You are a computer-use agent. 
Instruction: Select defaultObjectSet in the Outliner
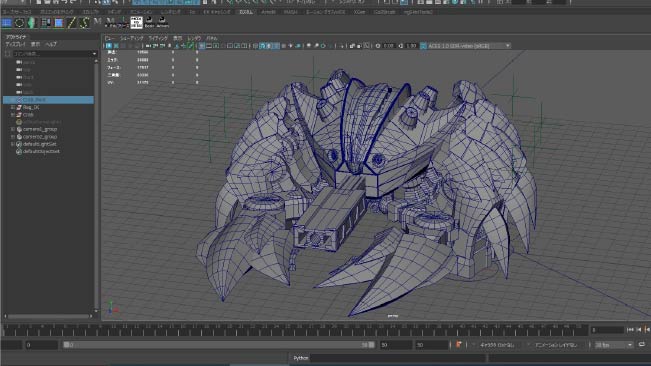coord(42,151)
